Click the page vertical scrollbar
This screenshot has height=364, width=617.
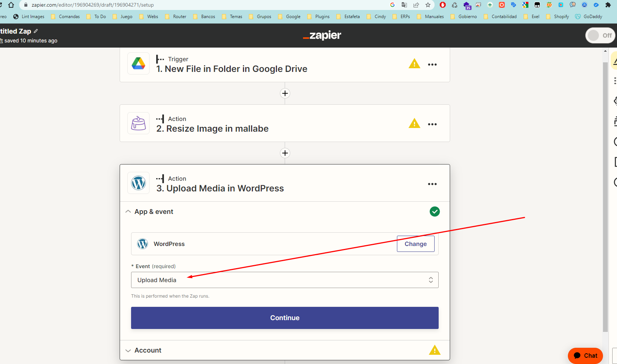point(605,197)
